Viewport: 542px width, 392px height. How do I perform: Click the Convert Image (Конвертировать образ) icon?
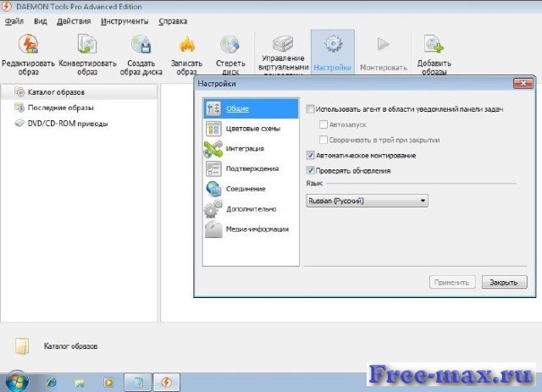[x=87, y=44]
